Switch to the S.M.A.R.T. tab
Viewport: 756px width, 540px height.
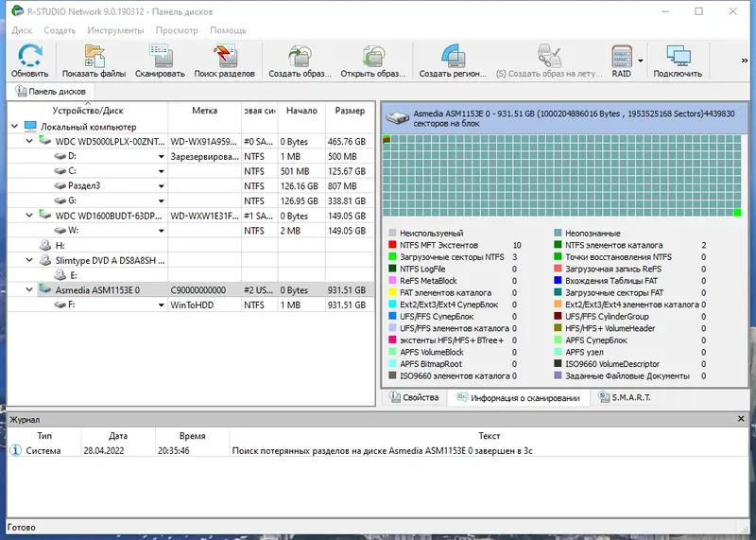[x=625, y=397]
